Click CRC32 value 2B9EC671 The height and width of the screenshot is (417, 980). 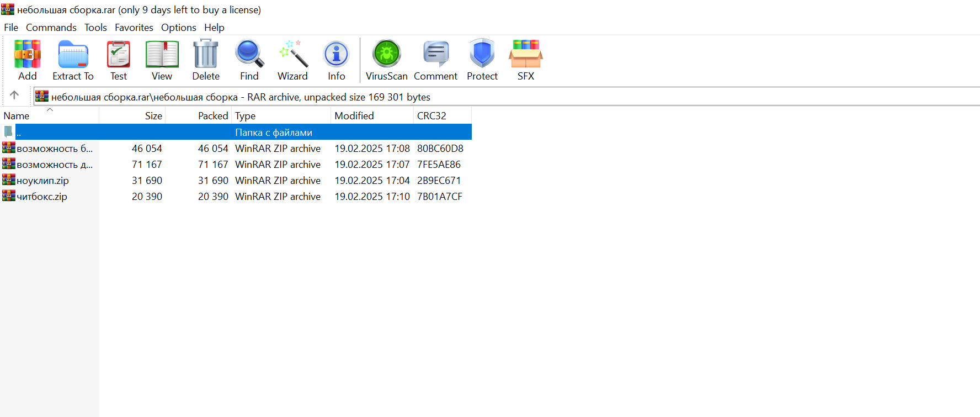tap(439, 180)
